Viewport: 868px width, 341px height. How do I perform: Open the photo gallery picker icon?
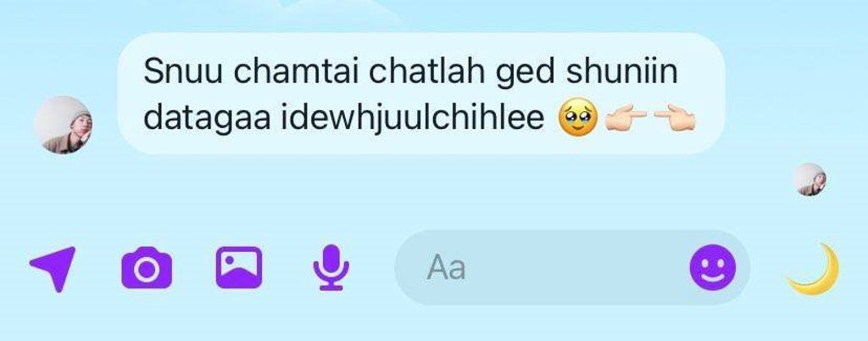tap(239, 267)
